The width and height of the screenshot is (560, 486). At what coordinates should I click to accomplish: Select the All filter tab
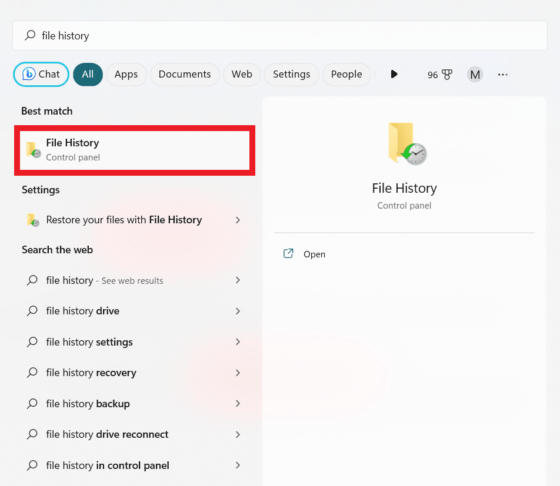(88, 74)
